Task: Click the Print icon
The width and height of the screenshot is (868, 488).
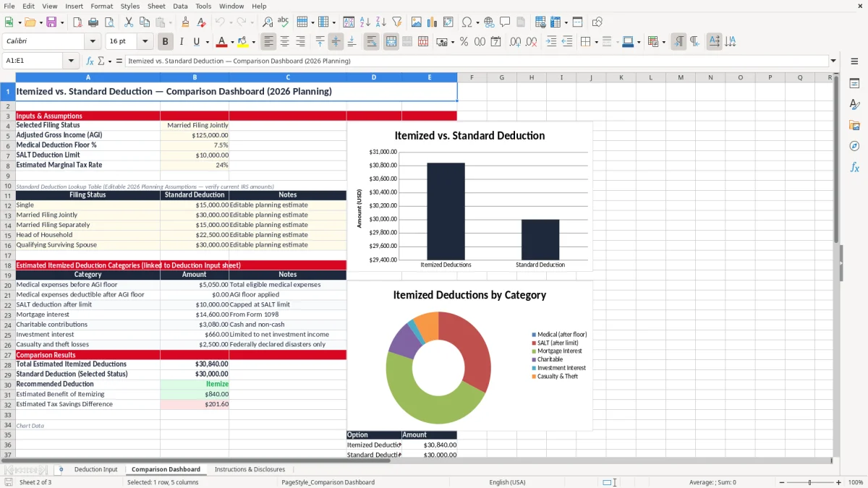Action: (93, 22)
